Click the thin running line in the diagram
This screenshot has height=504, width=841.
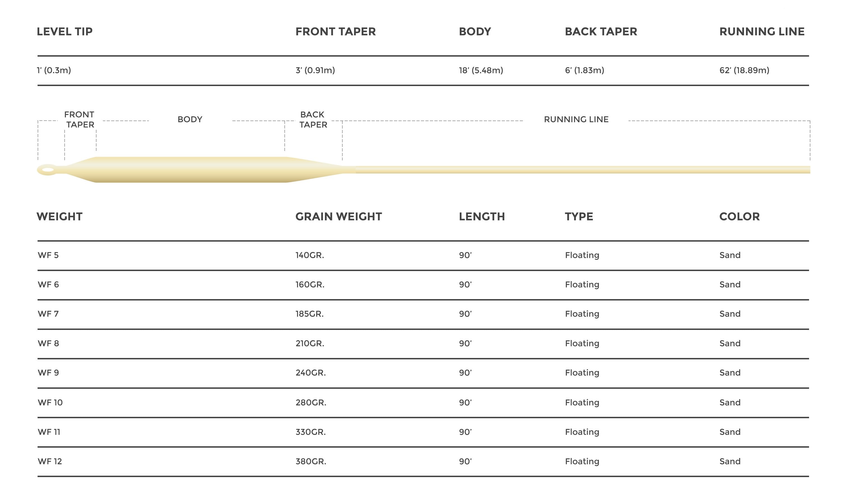577,170
